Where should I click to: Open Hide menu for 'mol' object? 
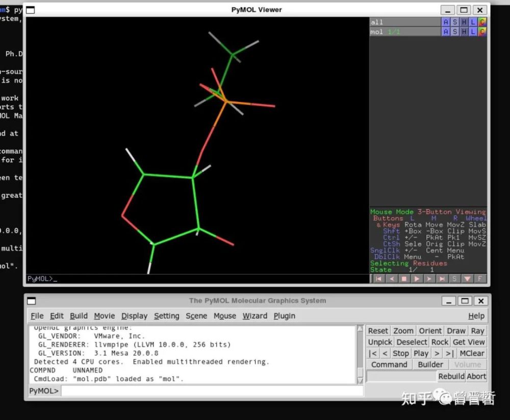(x=464, y=32)
